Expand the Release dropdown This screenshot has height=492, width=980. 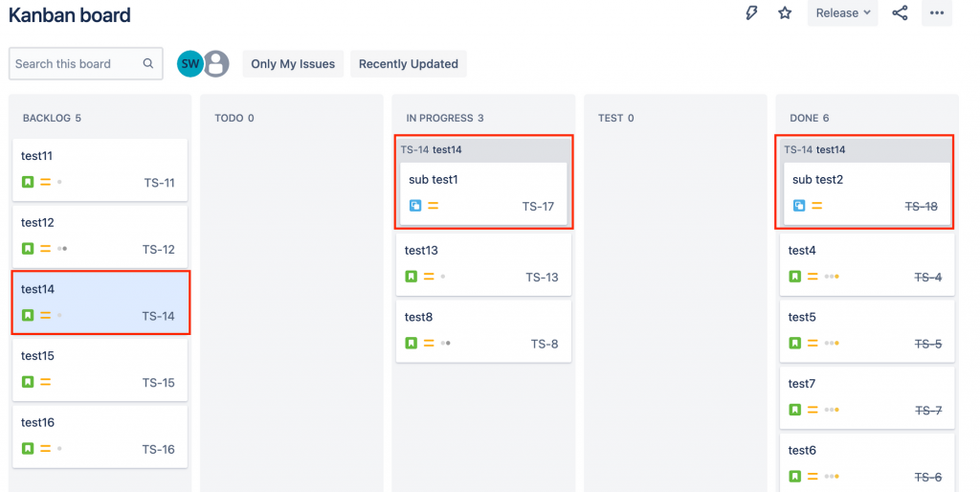click(x=843, y=13)
